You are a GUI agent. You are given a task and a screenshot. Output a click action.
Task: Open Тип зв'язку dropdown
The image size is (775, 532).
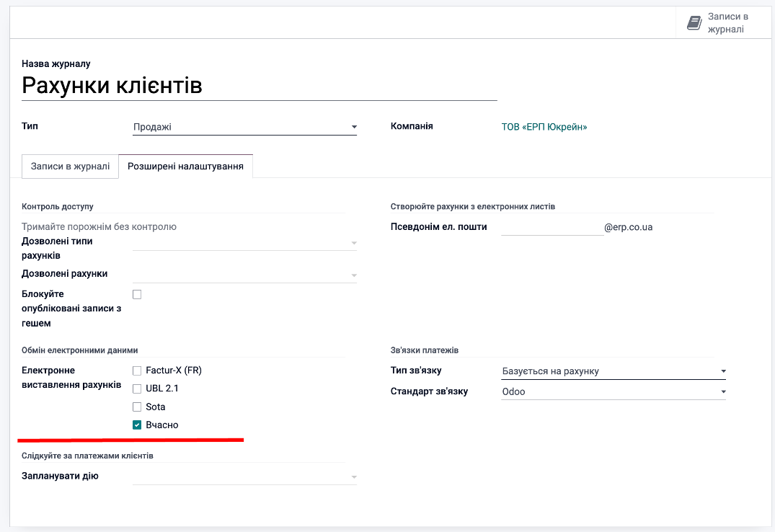(x=613, y=371)
